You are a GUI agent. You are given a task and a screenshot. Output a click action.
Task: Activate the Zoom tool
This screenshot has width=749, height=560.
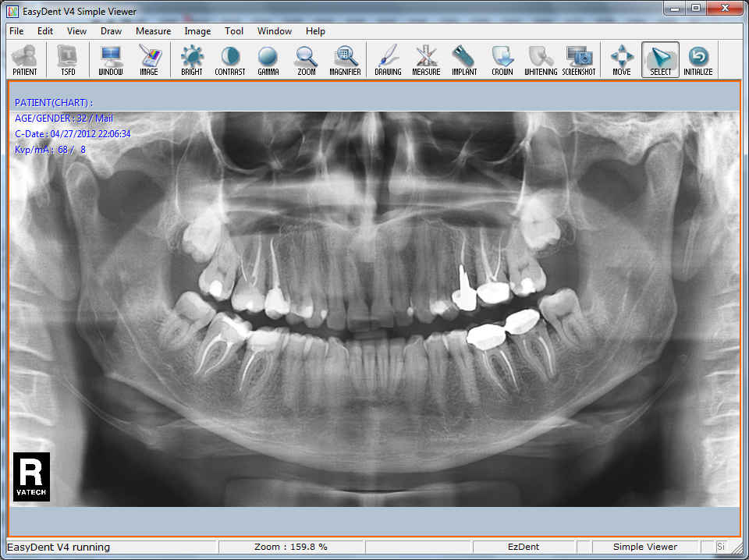[306, 60]
